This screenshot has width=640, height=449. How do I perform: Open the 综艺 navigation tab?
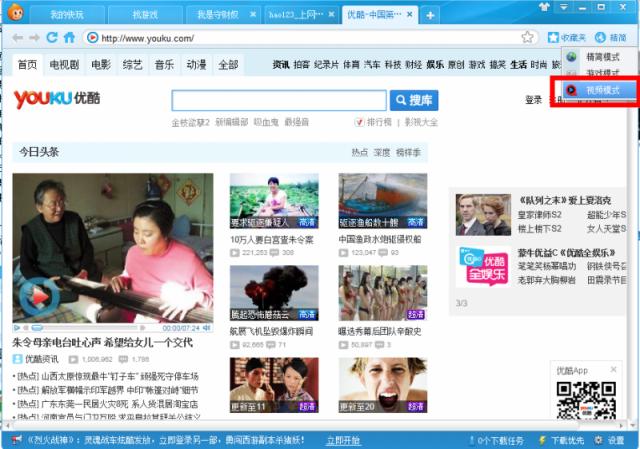133,64
